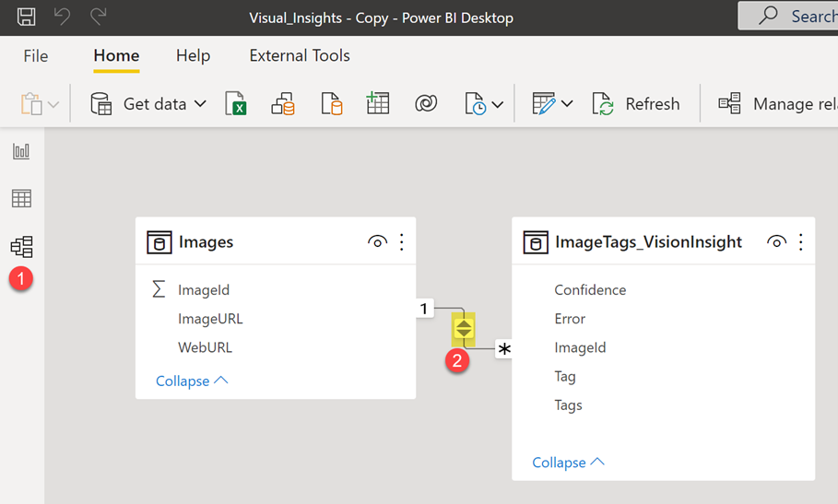Viewport: 838px width, 504px height.
Task: Toggle visibility of the Images table
Action: tap(377, 242)
